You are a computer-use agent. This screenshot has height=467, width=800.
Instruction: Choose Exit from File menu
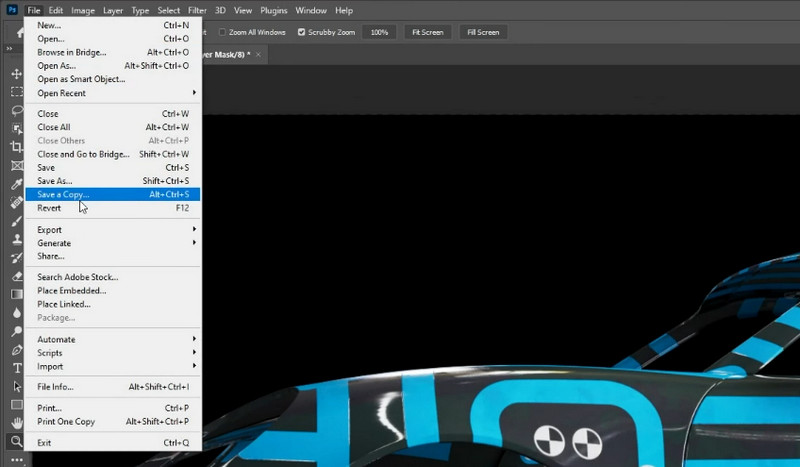click(113, 443)
